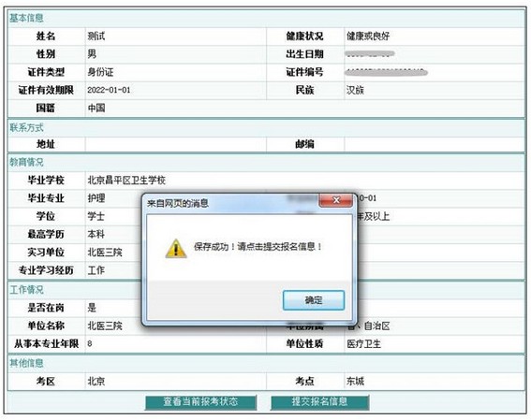Click the 姓名 label

[46, 36]
